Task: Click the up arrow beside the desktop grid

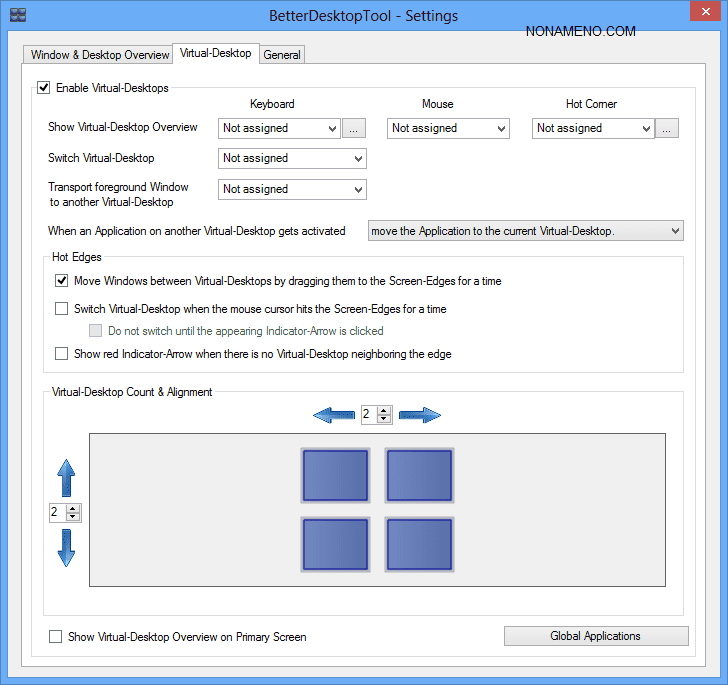Action: click(x=66, y=478)
